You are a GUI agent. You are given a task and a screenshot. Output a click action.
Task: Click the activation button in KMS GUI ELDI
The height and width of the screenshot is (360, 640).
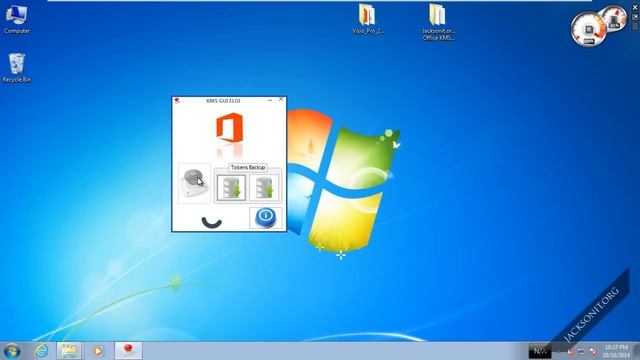click(195, 183)
